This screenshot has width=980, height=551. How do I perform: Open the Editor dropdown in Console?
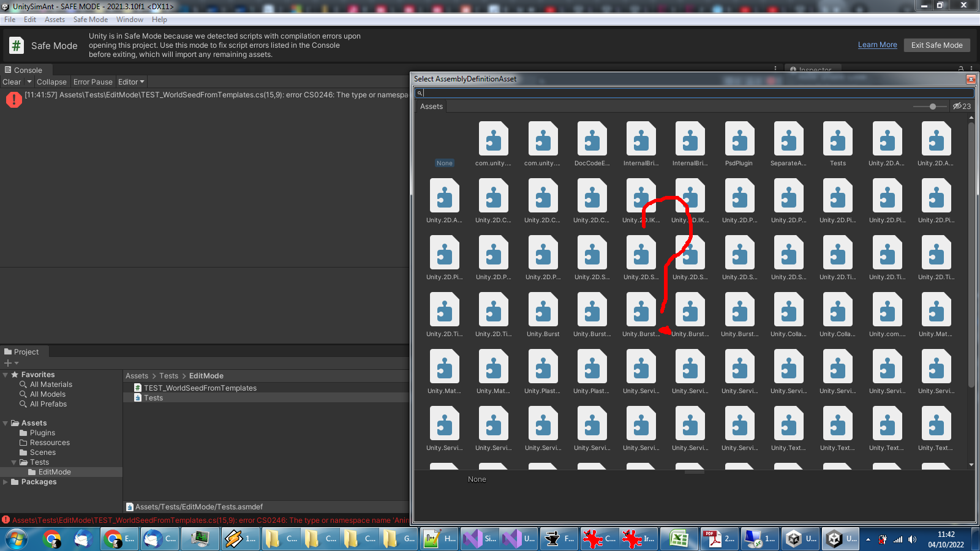click(131, 82)
